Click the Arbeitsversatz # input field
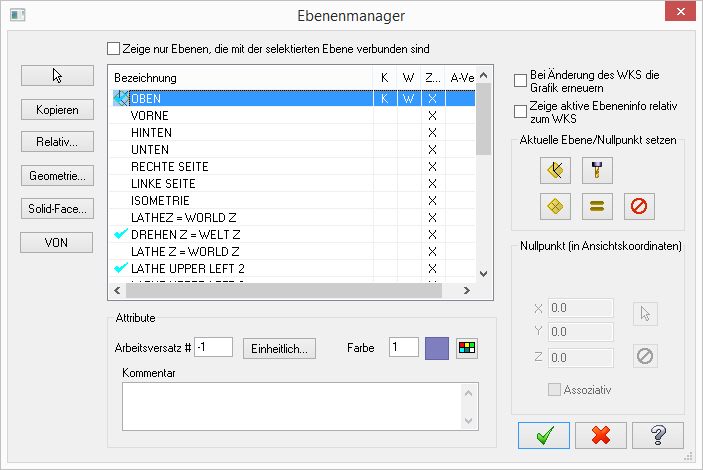 pyautogui.click(x=213, y=347)
